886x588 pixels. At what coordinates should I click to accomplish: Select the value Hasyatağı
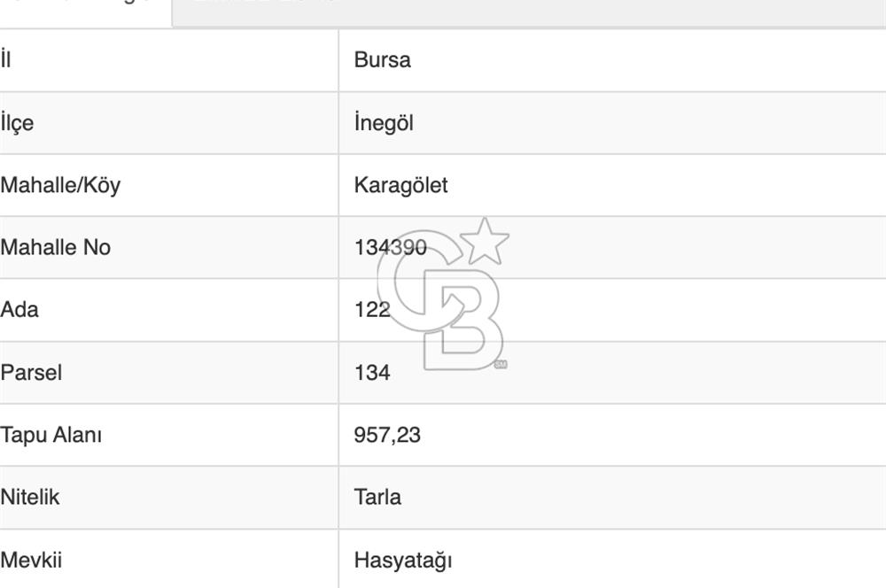[403, 560]
